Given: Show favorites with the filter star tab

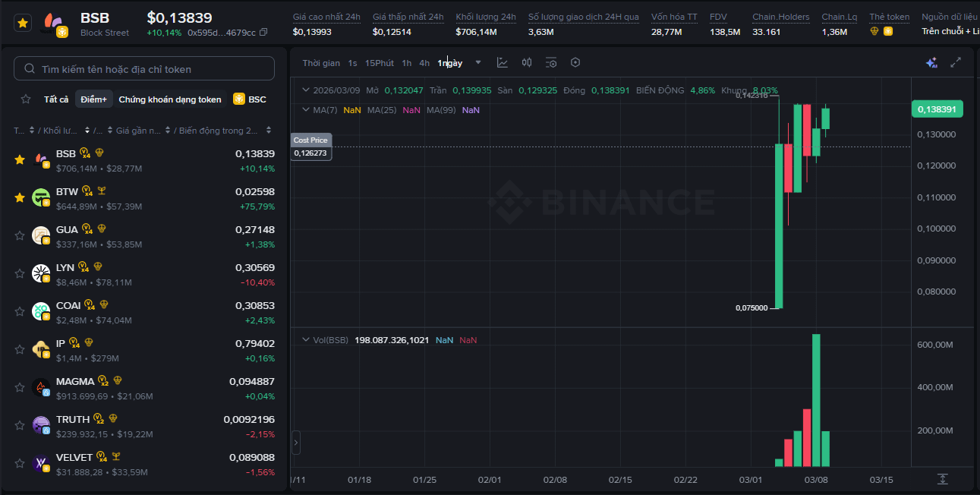Looking at the screenshot, I should 26,99.
